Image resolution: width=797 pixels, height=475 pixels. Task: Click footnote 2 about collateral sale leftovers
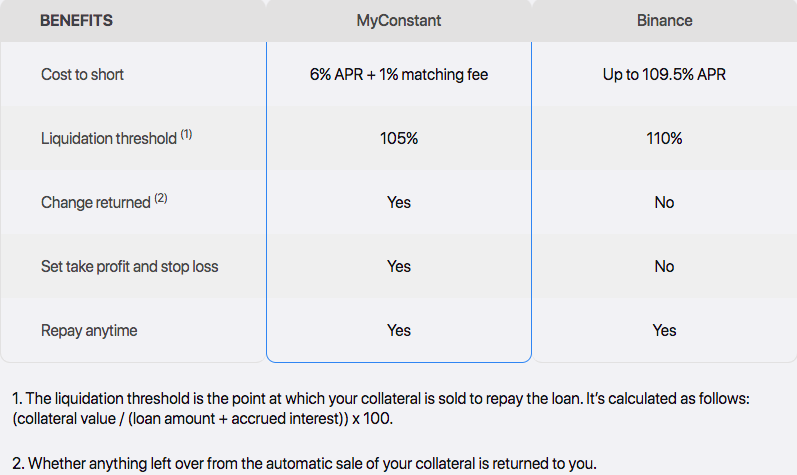click(x=304, y=463)
